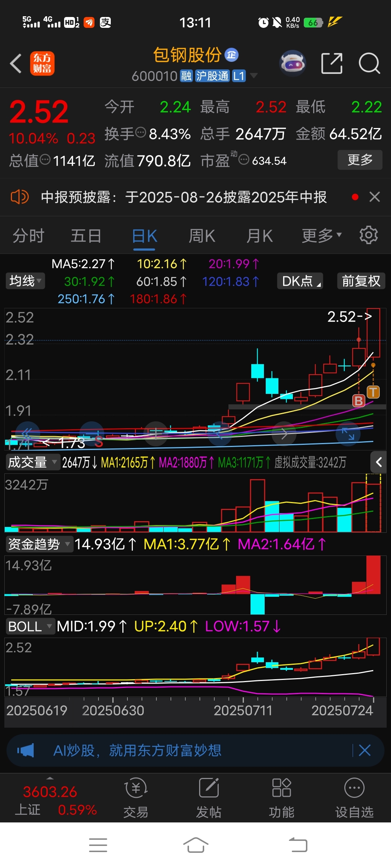Tap the 2.52 current price
The image size is (391, 868).
[x=39, y=111]
